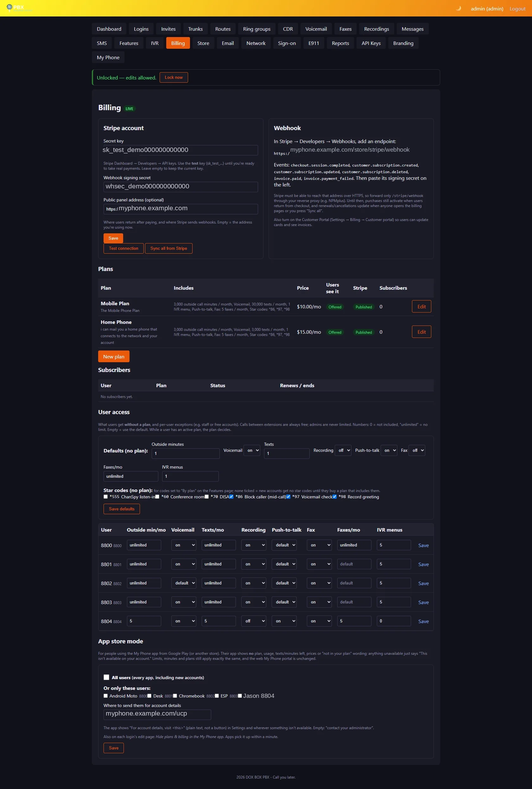532x789 pixels.
Task: Open the My Phone tab
Action: tap(108, 57)
